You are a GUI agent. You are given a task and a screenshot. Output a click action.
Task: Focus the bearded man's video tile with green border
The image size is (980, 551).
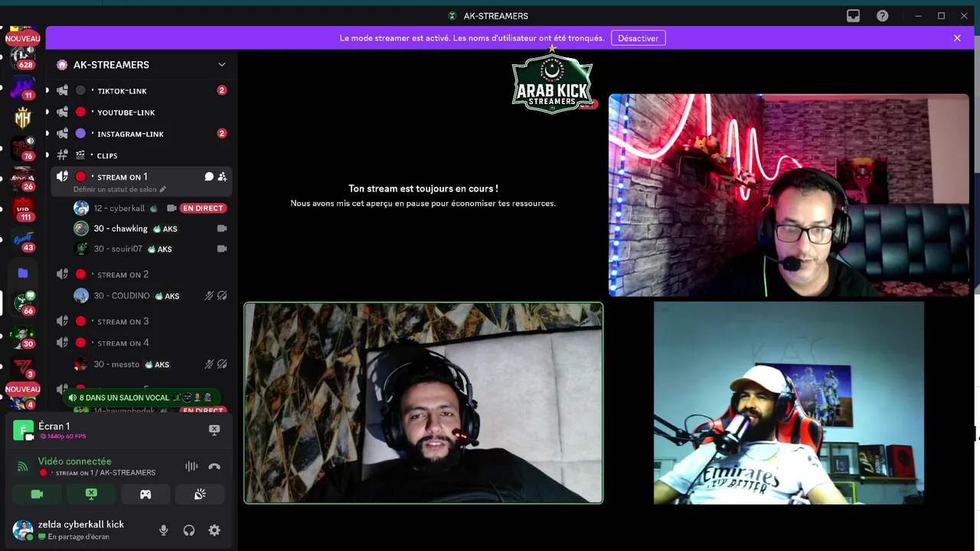coord(423,403)
